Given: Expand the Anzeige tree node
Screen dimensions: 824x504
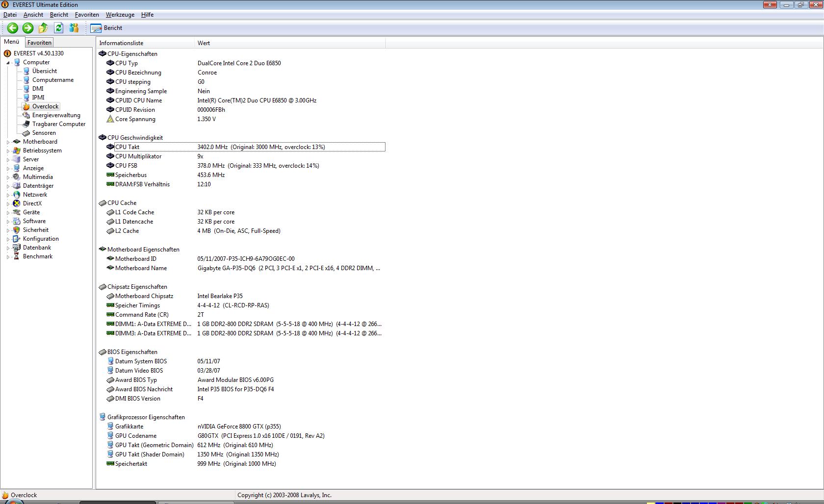Looking at the screenshot, I should [8, 169].
